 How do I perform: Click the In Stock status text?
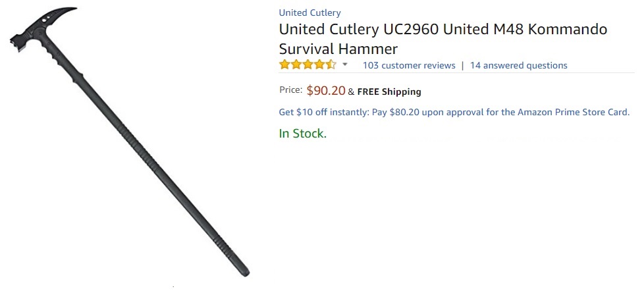[x=302, y=134]
